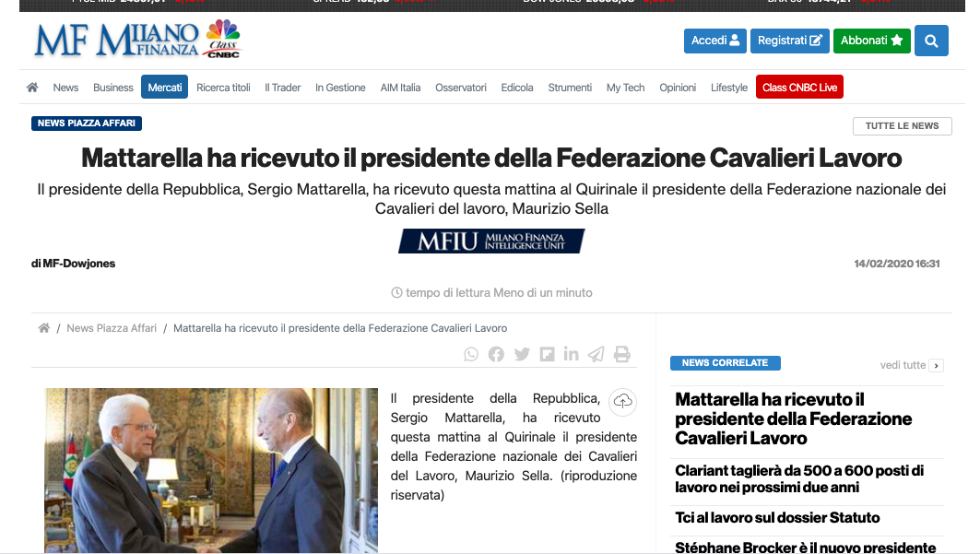Image resolution: width=980 pixels, height=554 pixels.
Task: Click the cloud upload icon beside article text
Action: [x=622, y=402]
